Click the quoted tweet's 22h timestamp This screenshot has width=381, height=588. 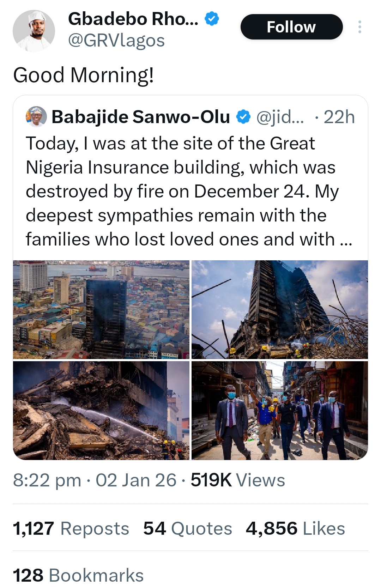tap(339, 117)
